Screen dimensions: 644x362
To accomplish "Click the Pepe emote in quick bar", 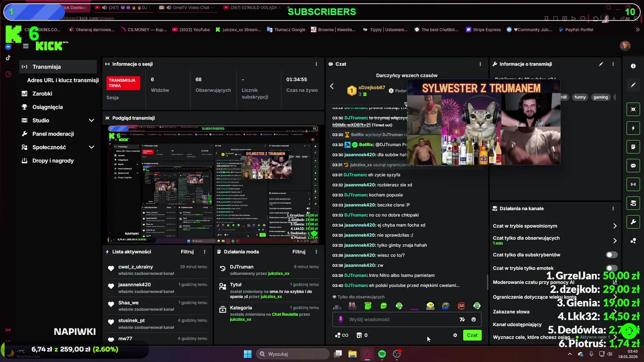I will [446, 306].
